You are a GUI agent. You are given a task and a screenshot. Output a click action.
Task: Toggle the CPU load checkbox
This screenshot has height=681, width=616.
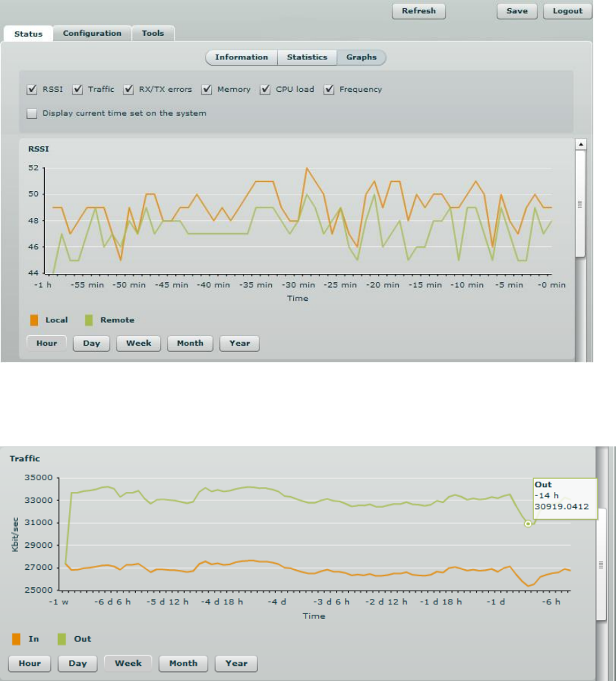[266, 90]
